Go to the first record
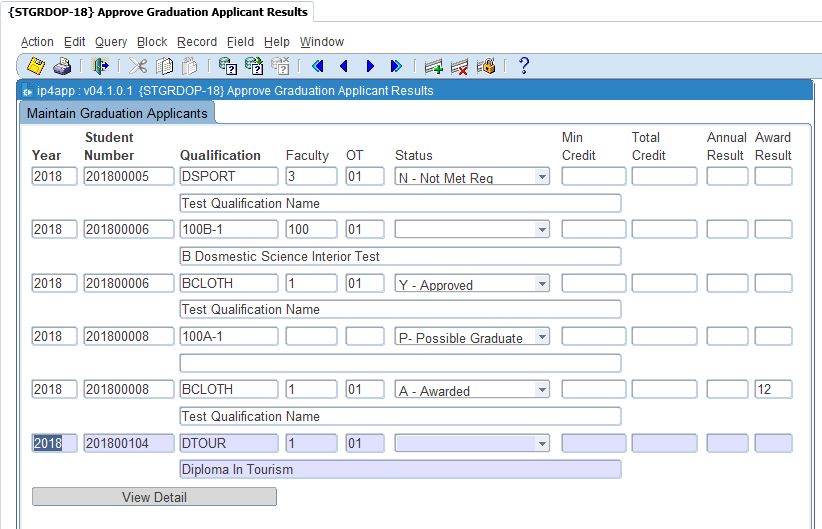The image size is (822, 529). click(318, 66)
